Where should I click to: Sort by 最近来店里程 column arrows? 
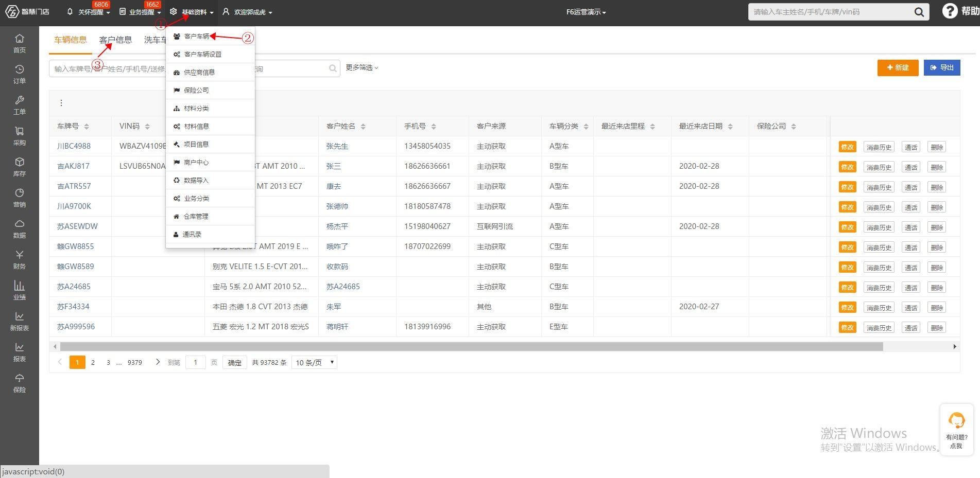[652, 127]
